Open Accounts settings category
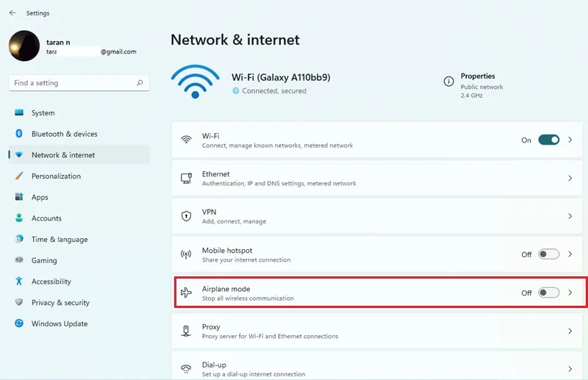The height and width of the screenshot is (380, 588). 79,218
